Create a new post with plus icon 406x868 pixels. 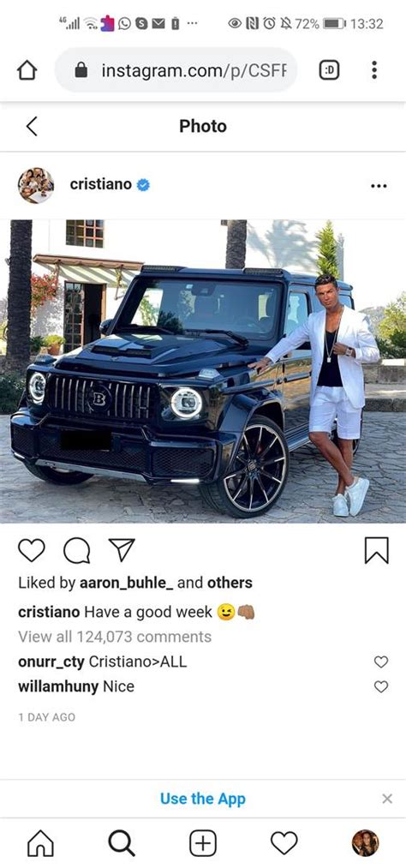point(203,844)
